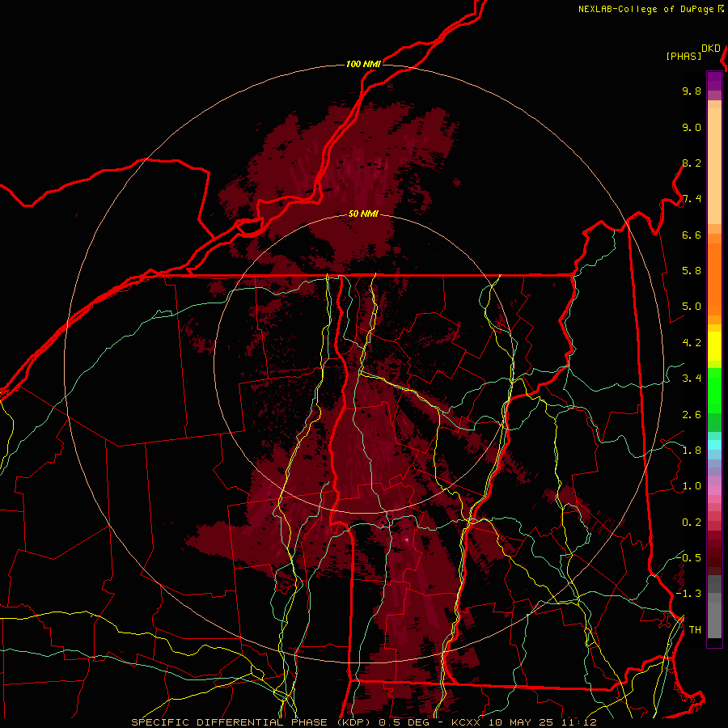
Task: Pick the bright green band of the color bar
Action: [714, 392]
